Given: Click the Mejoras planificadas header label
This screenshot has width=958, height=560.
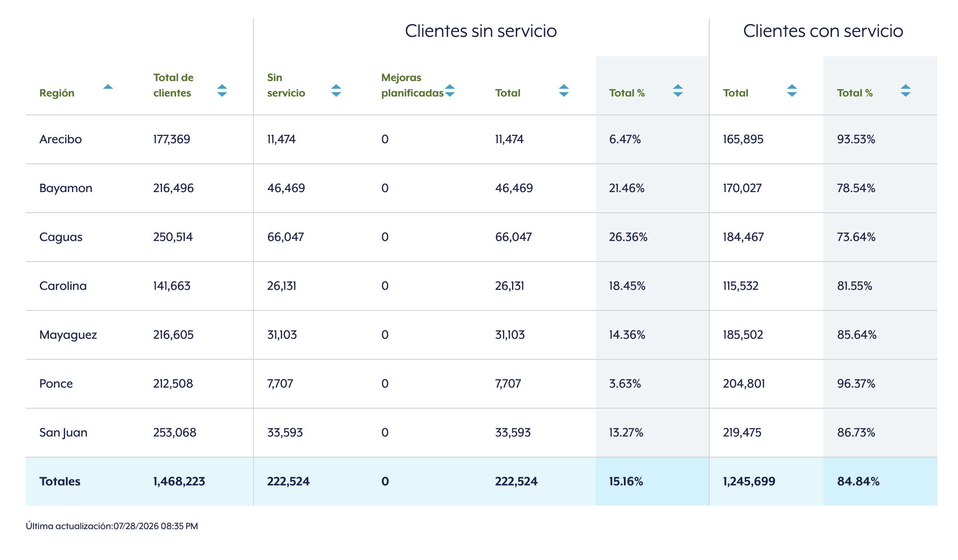Looking at the screenshot, I should click(x=412, y=85).
